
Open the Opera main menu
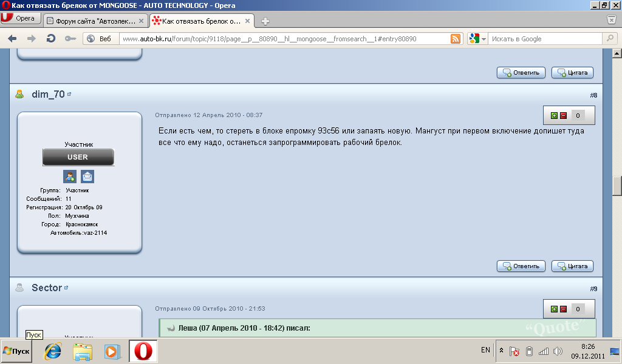coord(21,18)
